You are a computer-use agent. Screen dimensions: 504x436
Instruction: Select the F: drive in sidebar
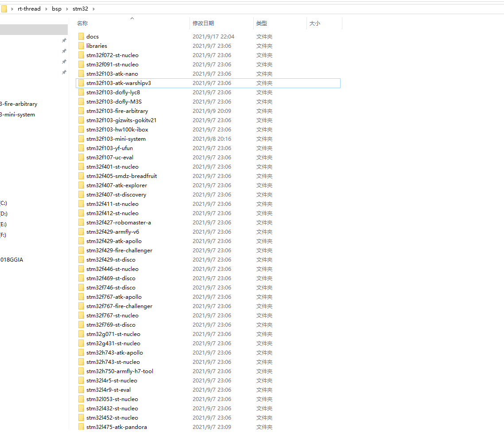point(3,235)
